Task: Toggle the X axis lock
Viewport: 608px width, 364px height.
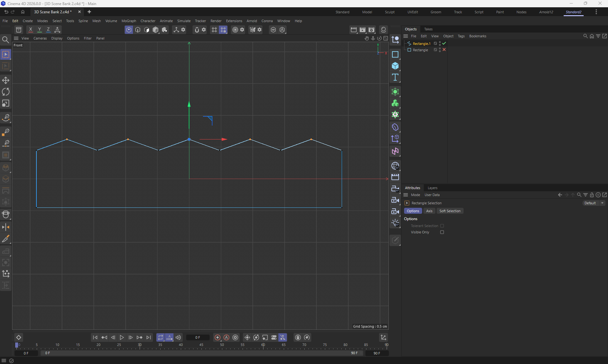Action: click(30, 30)
